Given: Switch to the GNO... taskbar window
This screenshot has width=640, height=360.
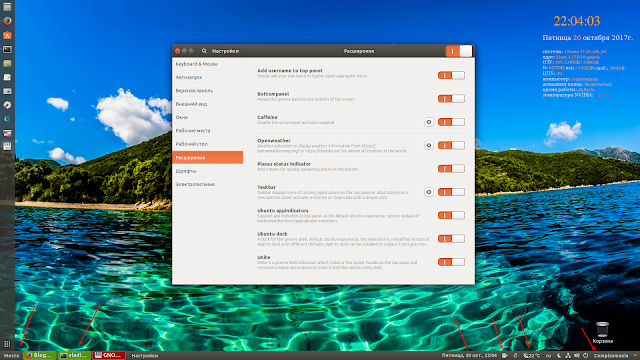Looking at the screenshot, I should (x=109, y=356).
